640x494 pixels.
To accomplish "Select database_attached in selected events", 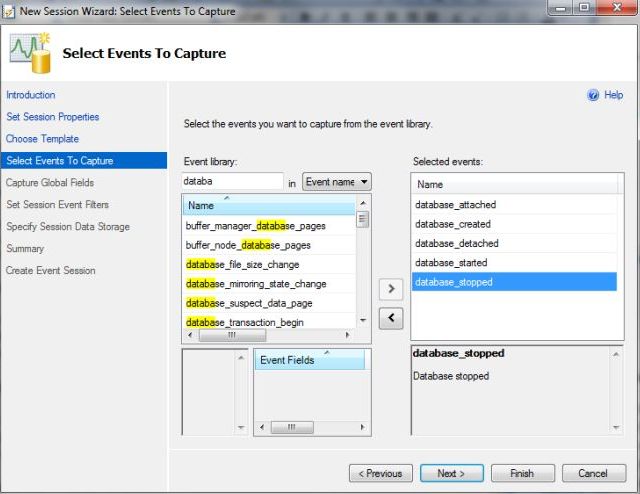I will pyautogui.click(x=514, y=205).
